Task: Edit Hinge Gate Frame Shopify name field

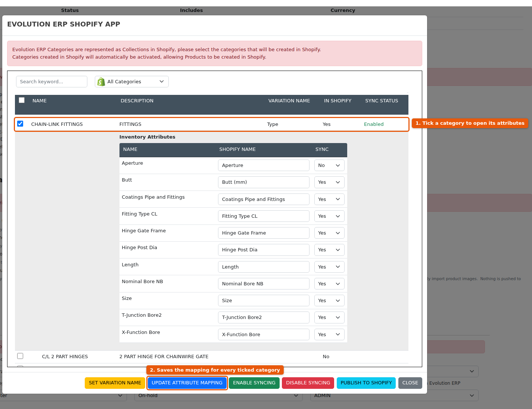Action: point(264,233)
